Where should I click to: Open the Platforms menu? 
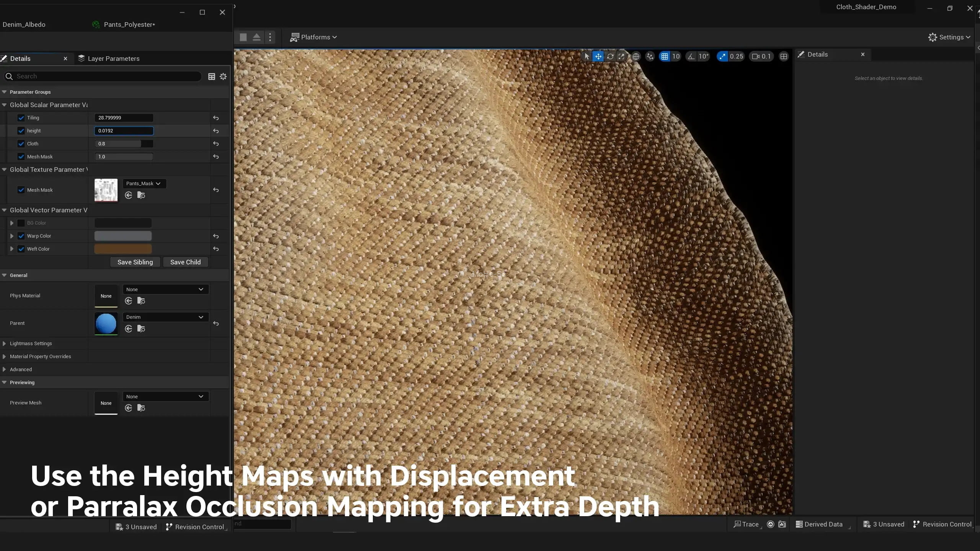tap(313, 37)
